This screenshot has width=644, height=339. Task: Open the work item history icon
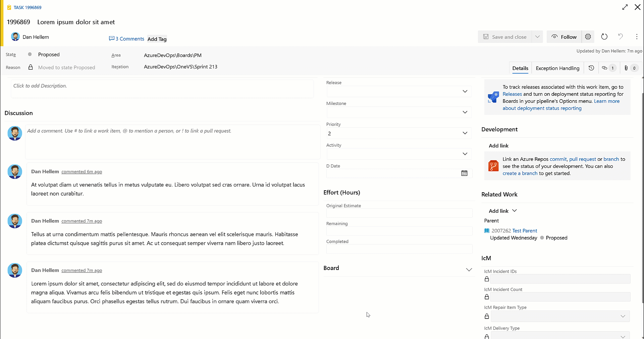pyautogui.click(x=591, y=68)
